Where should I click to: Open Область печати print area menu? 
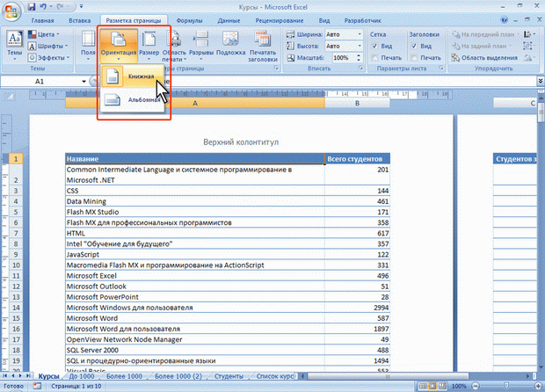tap(174, 47)
